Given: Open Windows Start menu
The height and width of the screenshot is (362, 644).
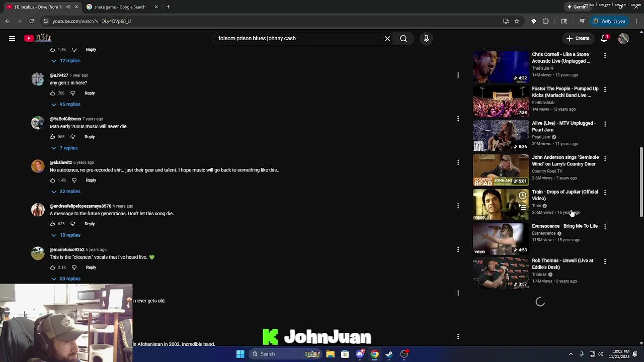Looking at the screenshot, I should click(240, 354).
